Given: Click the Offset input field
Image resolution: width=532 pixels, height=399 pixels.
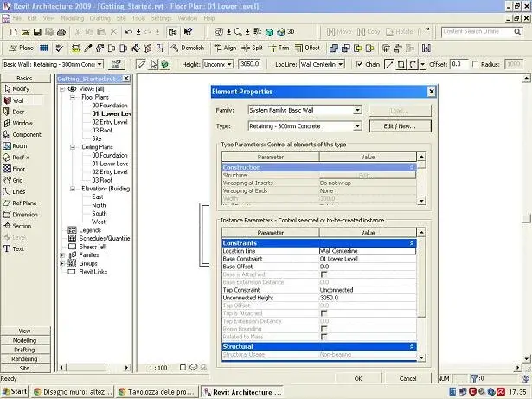Looking at the screenshot, I should tap(458, 64).
